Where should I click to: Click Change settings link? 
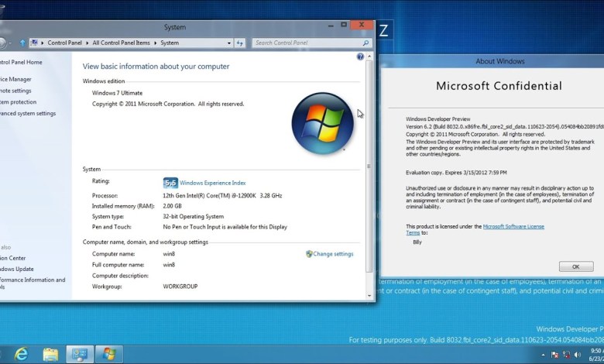(x=333, y=254)
